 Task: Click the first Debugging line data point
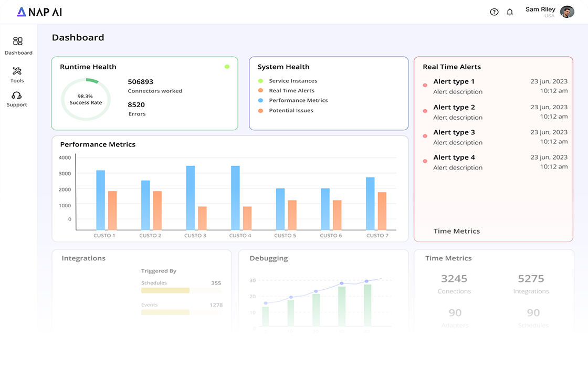tap(266, 303)
